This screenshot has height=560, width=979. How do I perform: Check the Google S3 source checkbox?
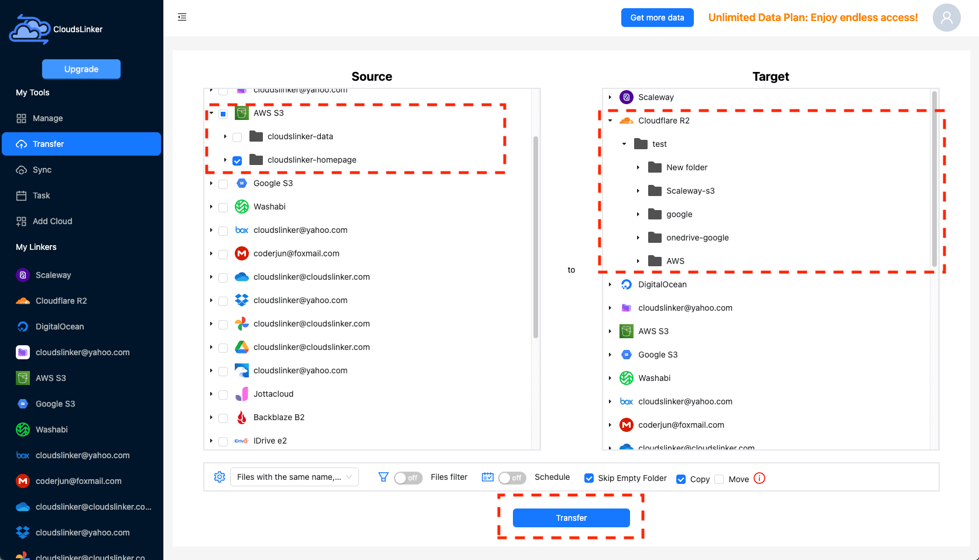click(223, 184)
